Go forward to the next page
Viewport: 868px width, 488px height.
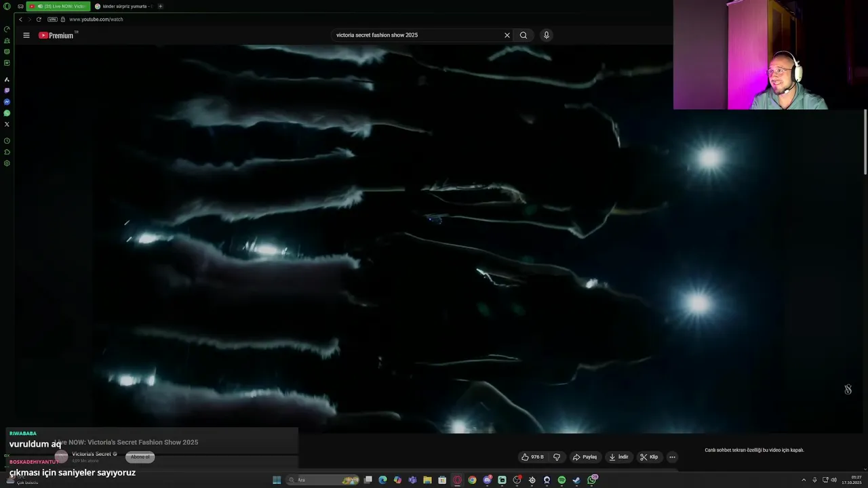click(29, 19)
